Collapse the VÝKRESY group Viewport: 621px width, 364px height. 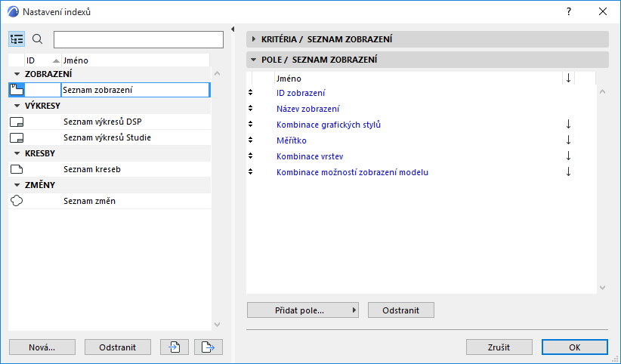pyautogui.click(x=17, y=106)
